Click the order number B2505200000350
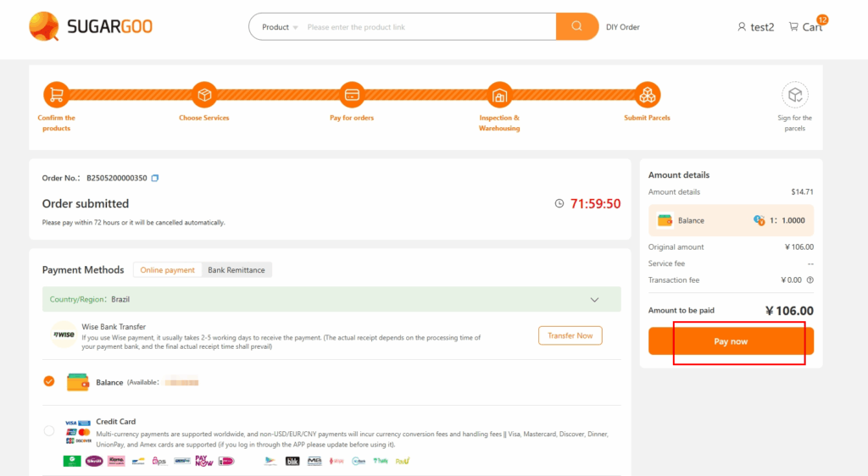The image size is (868, 476). click(117, 178)
